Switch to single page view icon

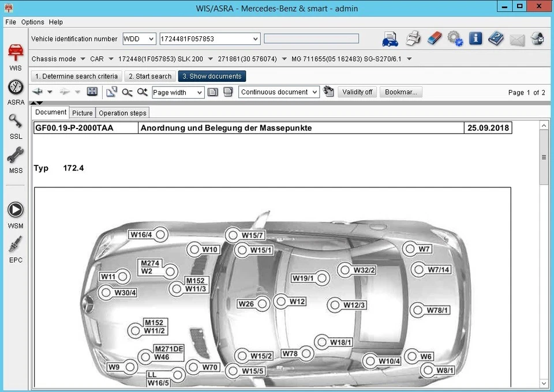coord(212,92)
